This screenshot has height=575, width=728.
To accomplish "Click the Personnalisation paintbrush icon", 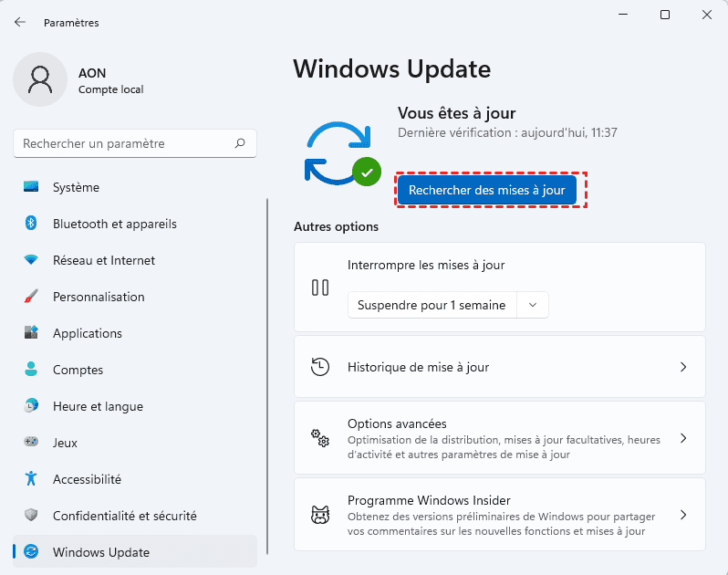I will (31, 297).
